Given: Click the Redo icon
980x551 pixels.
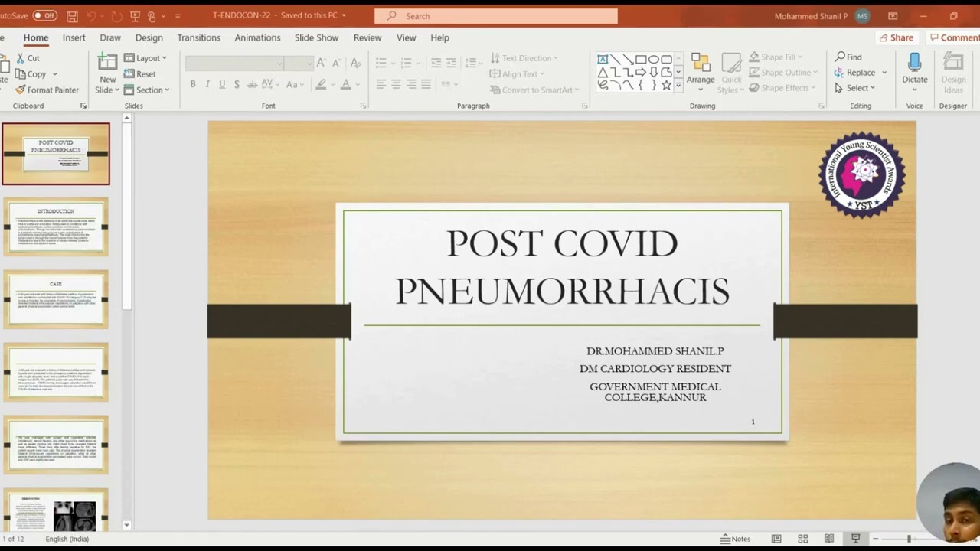Looking at the screenshot, I should 116,16.
